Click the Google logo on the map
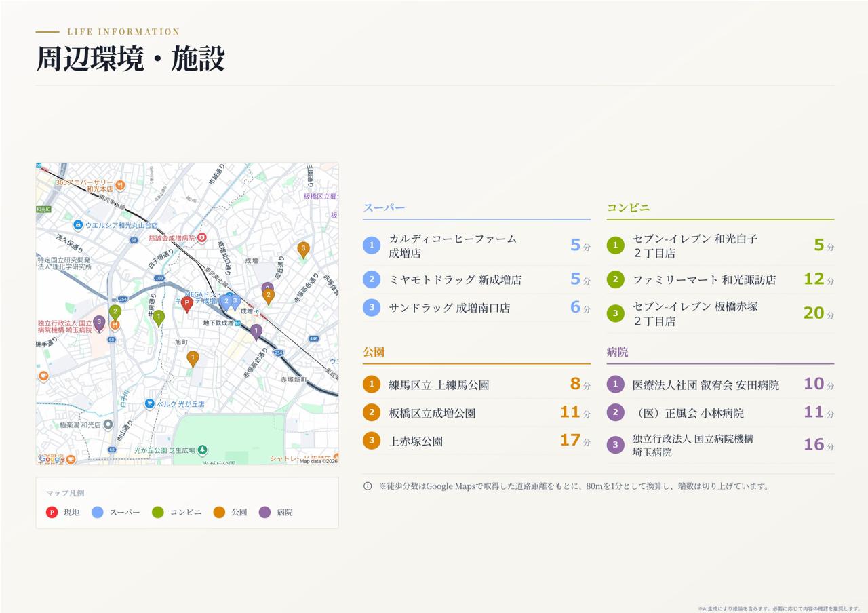This screenshot has width=868, height=613. point(52,459)
